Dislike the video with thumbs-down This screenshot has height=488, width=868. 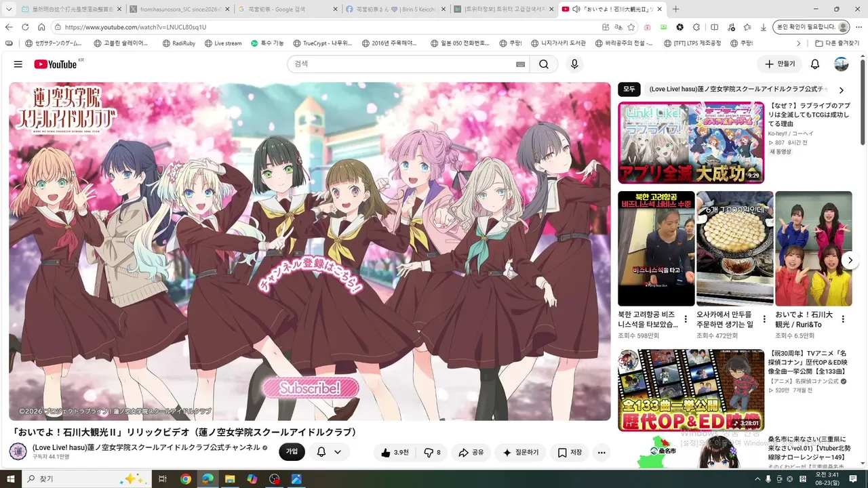432,452
